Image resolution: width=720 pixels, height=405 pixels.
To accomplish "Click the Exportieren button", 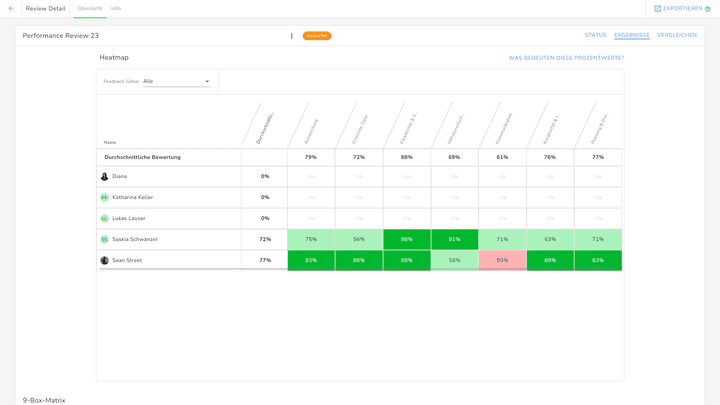I will 682,8.
